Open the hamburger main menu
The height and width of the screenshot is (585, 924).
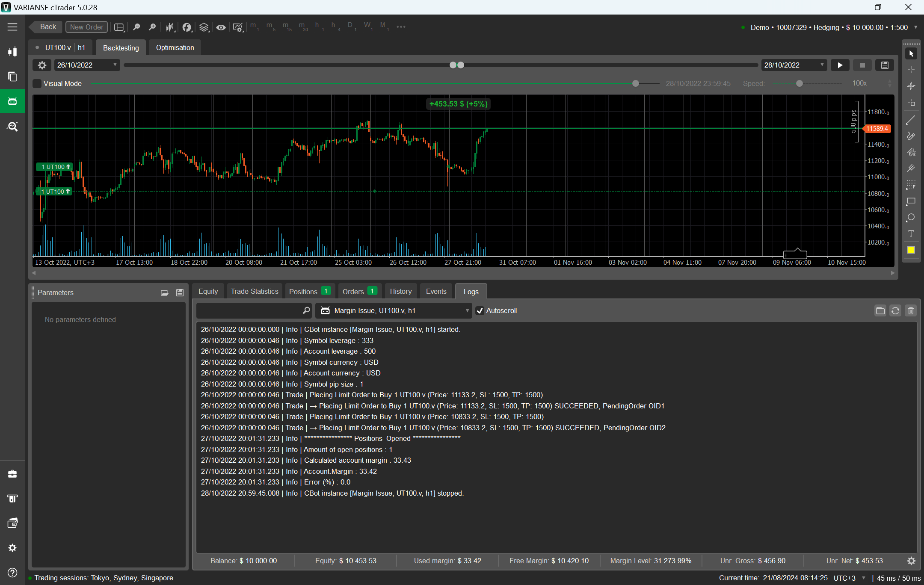pos(12,27)
